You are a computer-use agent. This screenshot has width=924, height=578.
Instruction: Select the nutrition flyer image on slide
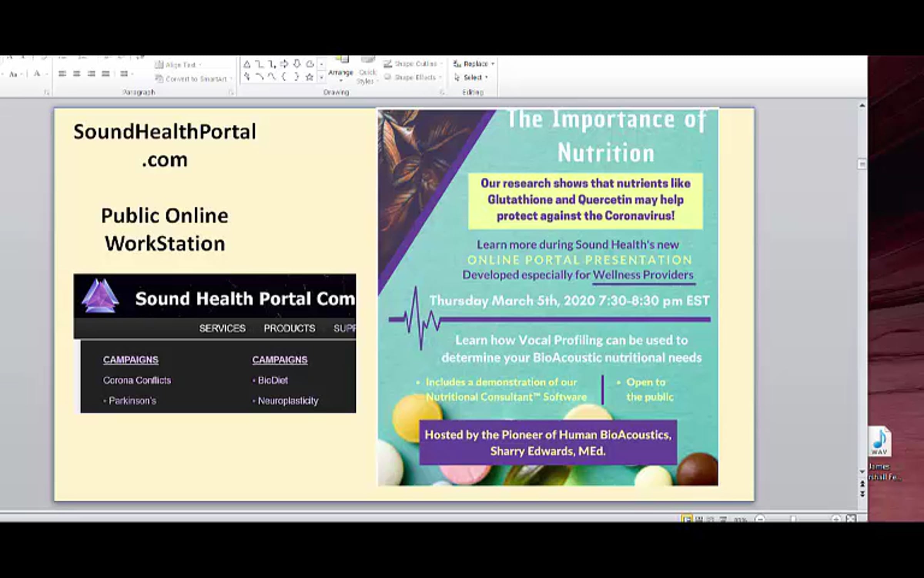[548, 297]
